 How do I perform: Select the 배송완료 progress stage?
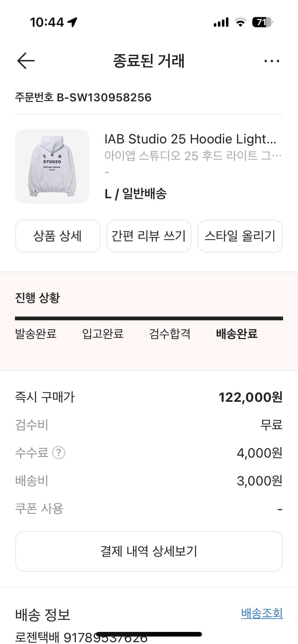click(x=236, y=334)
